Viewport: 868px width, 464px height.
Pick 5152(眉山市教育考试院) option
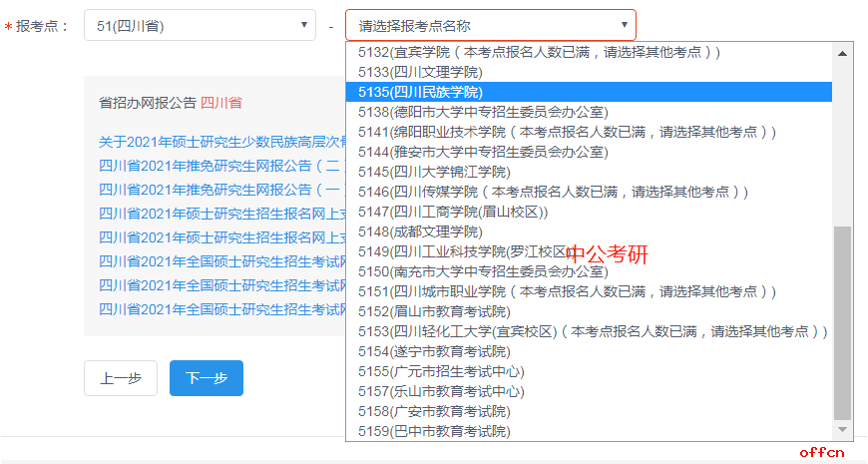pyautogui.click(x=433, y=311)
